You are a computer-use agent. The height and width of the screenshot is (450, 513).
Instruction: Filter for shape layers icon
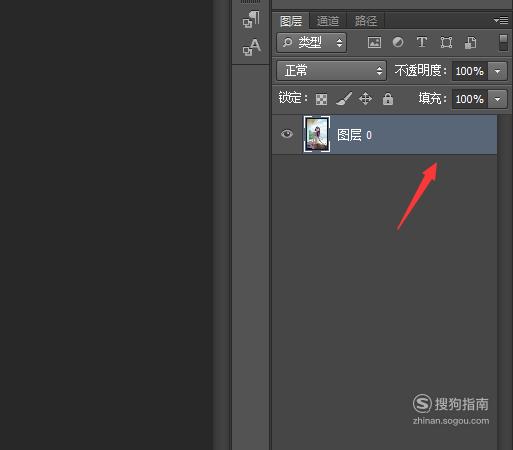click(446, 43)
